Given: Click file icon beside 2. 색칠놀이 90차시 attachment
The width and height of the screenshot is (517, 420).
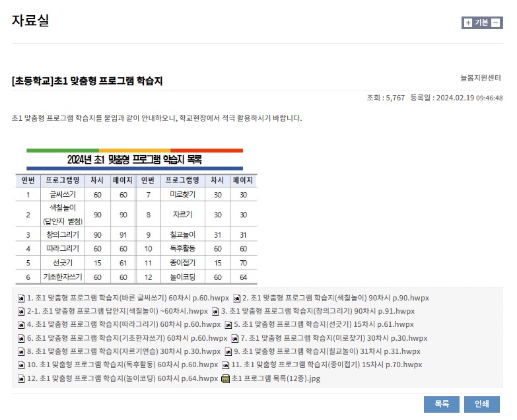Looking at the screenshot, I should [x=237, y=298].
